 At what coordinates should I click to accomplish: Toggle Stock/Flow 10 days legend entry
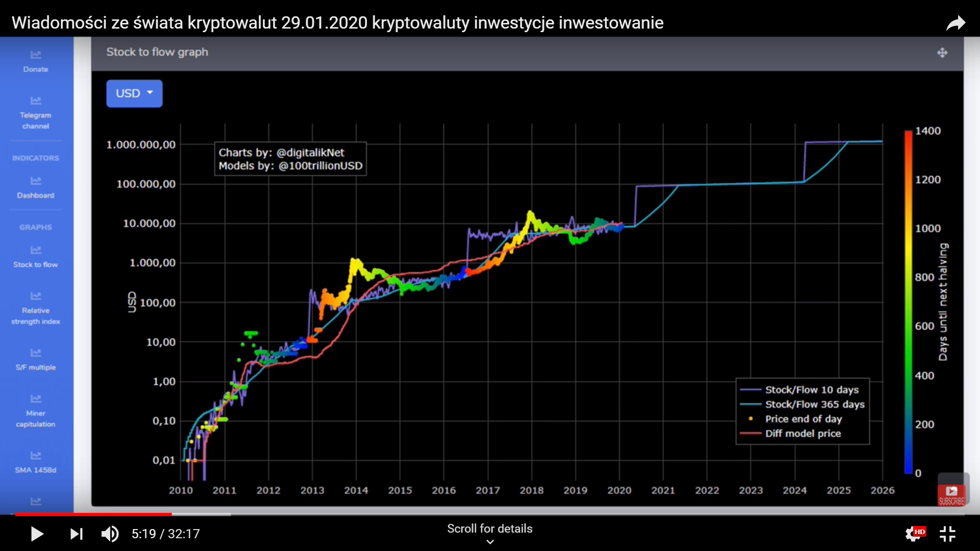tap(800, 390)
